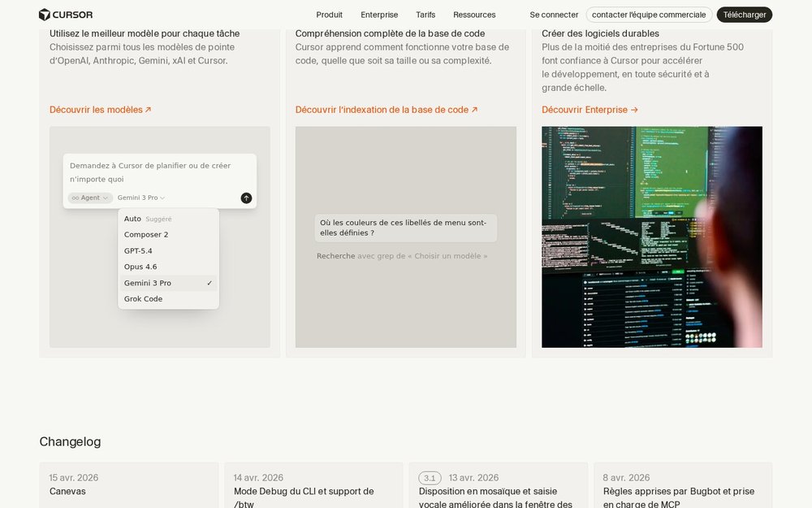Image resolution: width=812 pixels, height=508 pixels.
Task: Click 15 avr. 2026 date
Action: (74, 478)
